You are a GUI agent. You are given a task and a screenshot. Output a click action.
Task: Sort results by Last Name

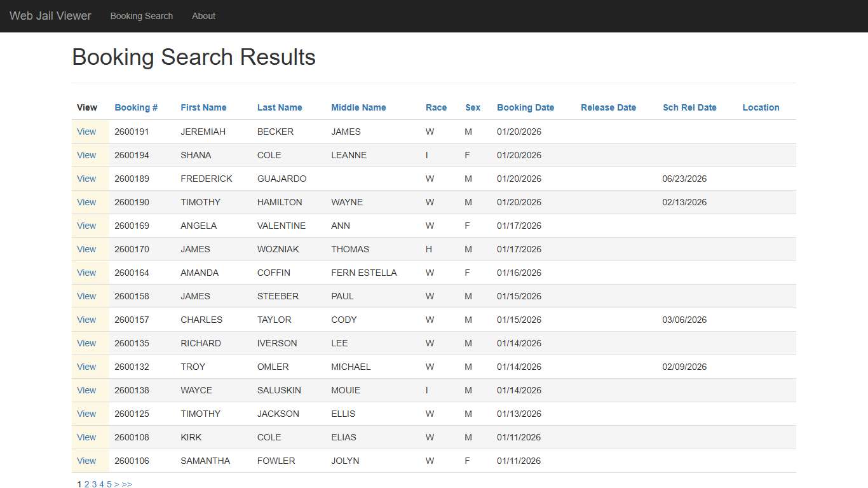click(279, 107)
